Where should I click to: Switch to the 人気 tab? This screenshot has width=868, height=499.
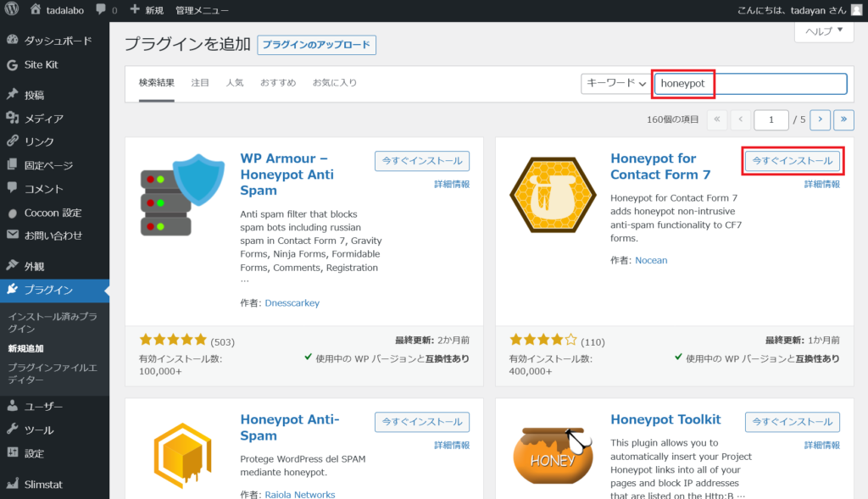pyautogui.click(x=235, y=83)
